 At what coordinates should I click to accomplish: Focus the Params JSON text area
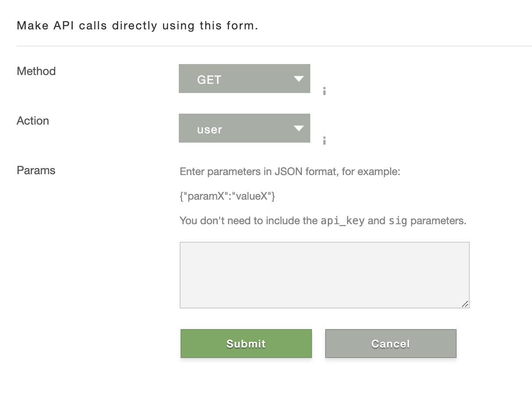(x=324, y=275)
